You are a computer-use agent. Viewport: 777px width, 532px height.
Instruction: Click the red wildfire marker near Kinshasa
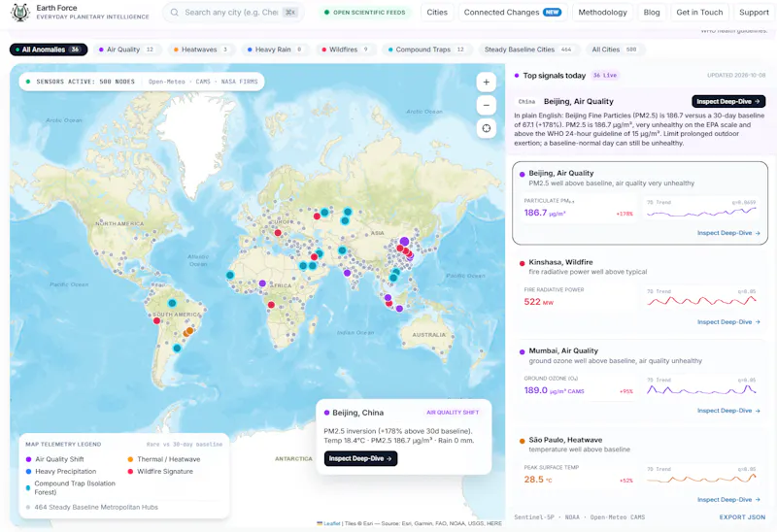tap(271, 305)
